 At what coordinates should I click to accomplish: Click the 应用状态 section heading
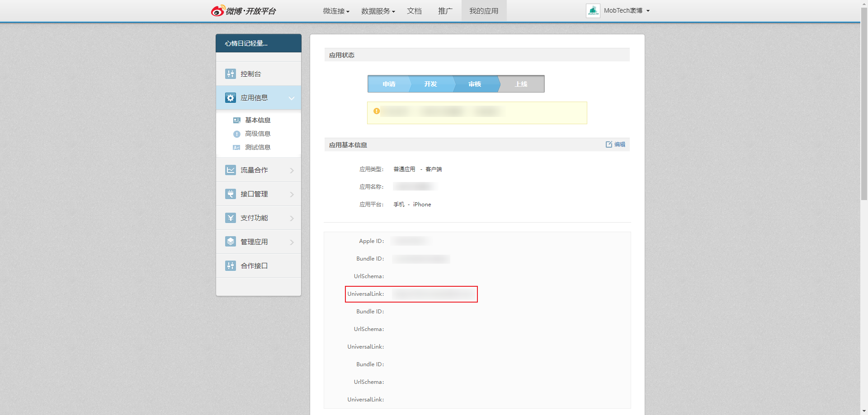[342, 55]
